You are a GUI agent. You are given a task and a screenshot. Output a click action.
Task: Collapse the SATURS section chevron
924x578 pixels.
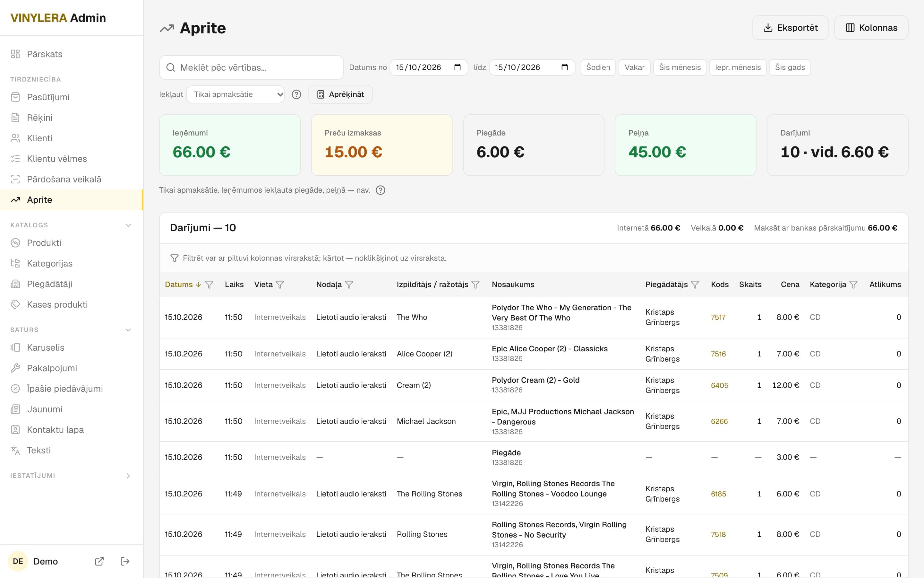pyautogui.click(x=128, y=330)
